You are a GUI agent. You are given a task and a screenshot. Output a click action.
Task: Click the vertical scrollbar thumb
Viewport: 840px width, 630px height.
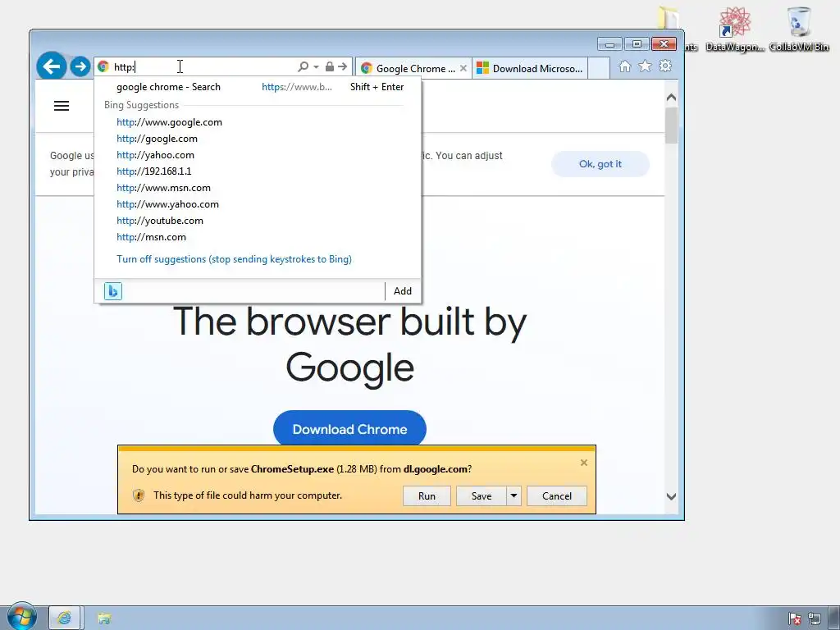pyautogui.click(x=671, y=126)
